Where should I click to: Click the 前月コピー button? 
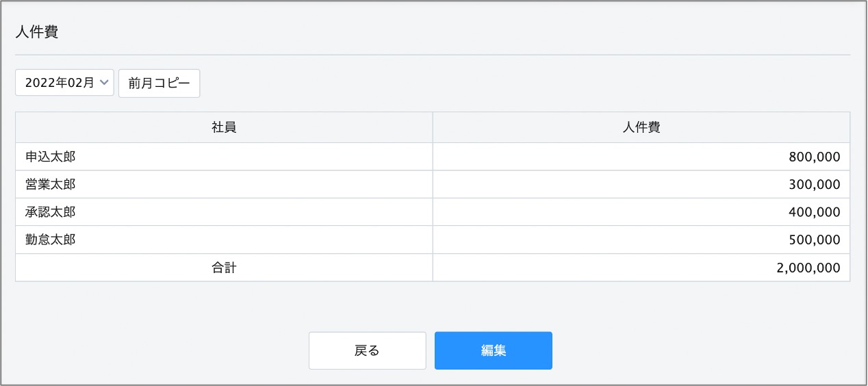tap(159, 83)
